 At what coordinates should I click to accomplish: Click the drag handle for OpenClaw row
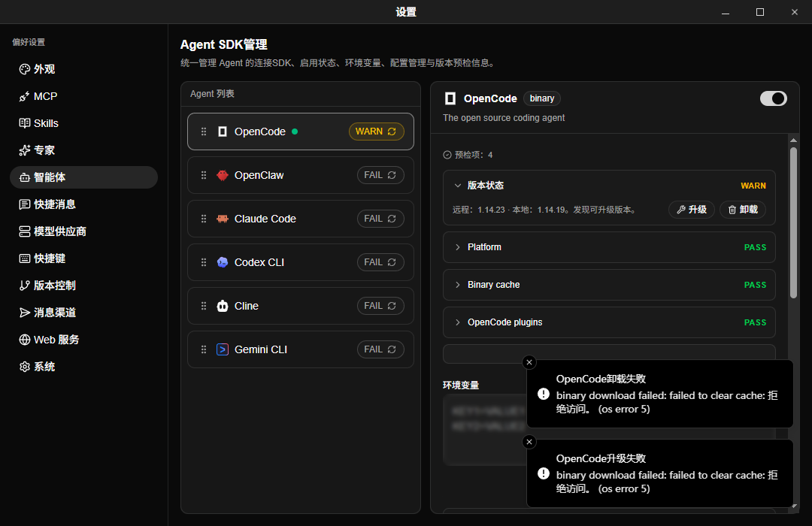click(204, 175)
